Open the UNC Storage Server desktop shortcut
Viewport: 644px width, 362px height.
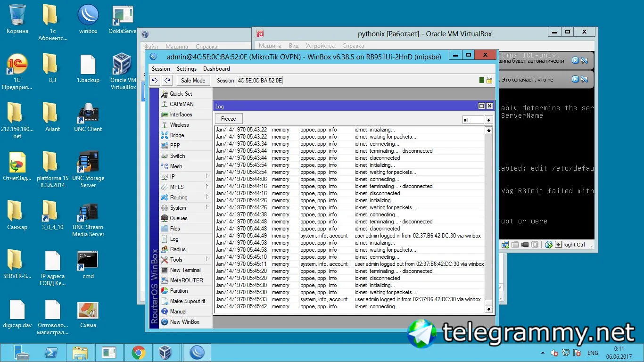(x=88, y=169)
